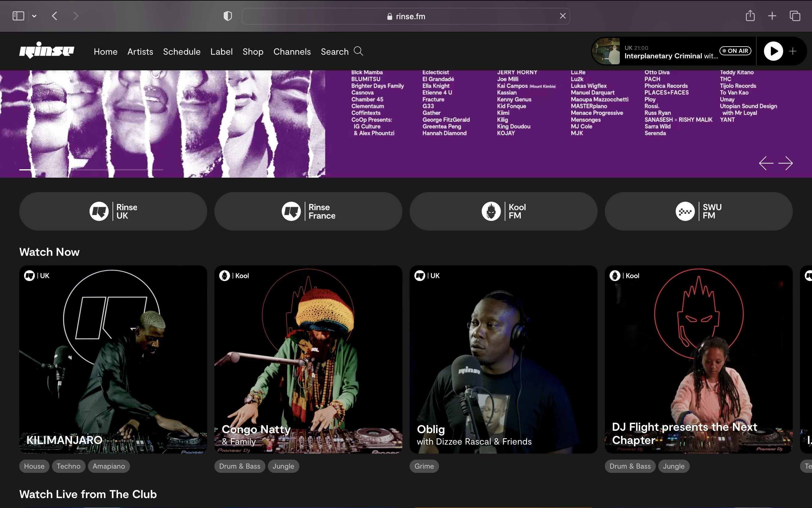Click Drum & Bass tag under Congo Natty
This screenshot has height=508, width=812.
pyautogui.click(x=240, y=466)
